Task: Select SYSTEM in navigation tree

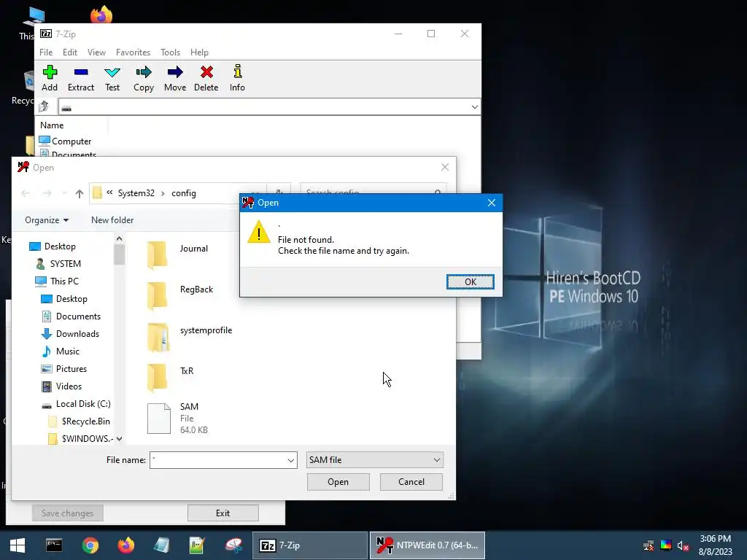Action: tap(58, 264)
